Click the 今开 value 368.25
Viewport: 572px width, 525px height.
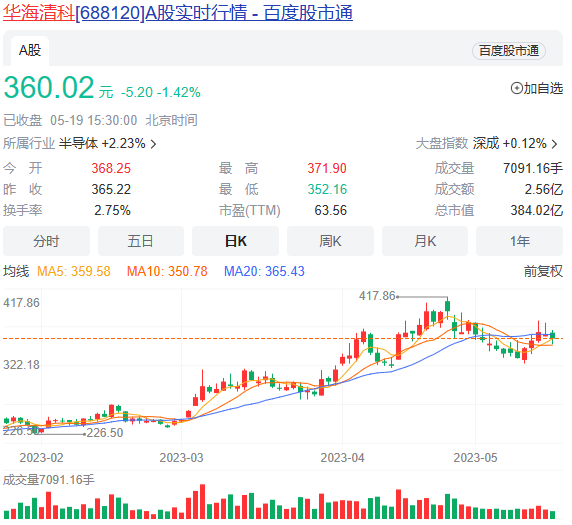[x=111, y=169]
